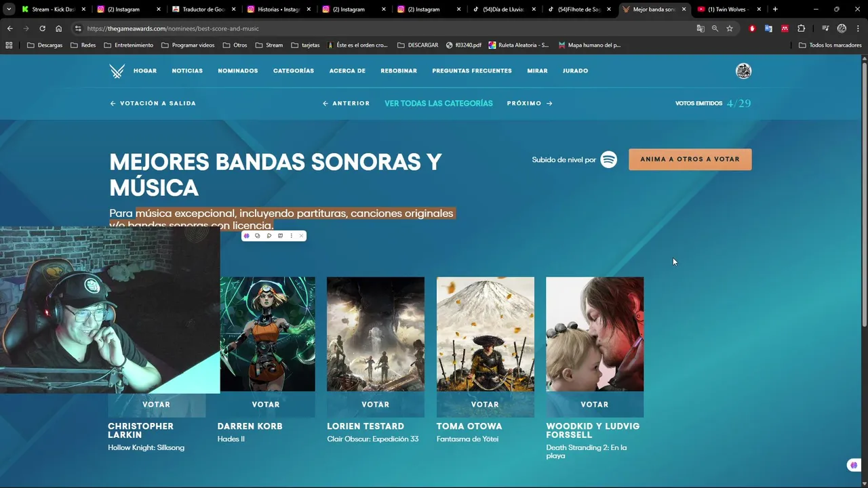Image resolution: width=868 pixels, height=488 pixels.
Task: Open the blue translate extension icon
Action: 768,28
